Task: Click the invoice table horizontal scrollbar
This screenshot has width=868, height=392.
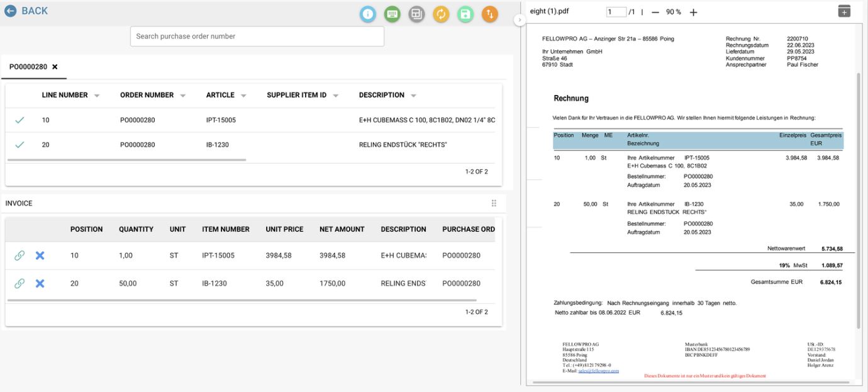Action: click(x=242, y=300)
